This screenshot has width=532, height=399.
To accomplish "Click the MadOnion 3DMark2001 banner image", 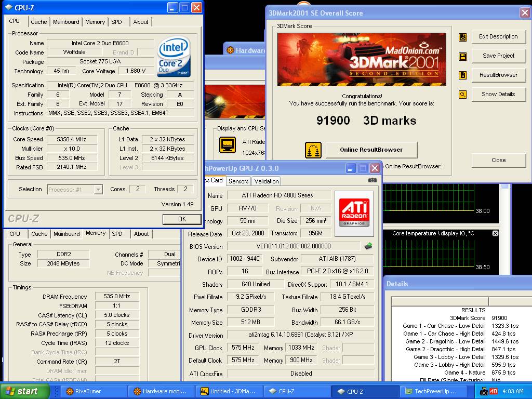I will click(362, 59).
